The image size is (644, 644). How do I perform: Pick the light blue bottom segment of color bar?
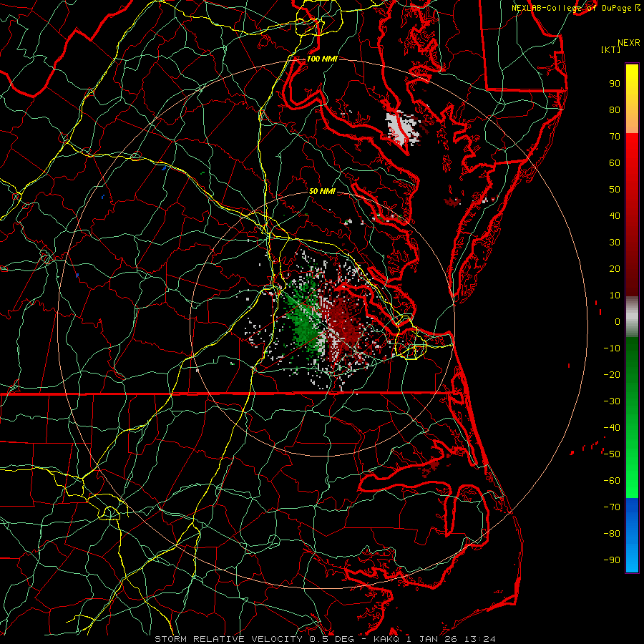[x=632, y=559]
